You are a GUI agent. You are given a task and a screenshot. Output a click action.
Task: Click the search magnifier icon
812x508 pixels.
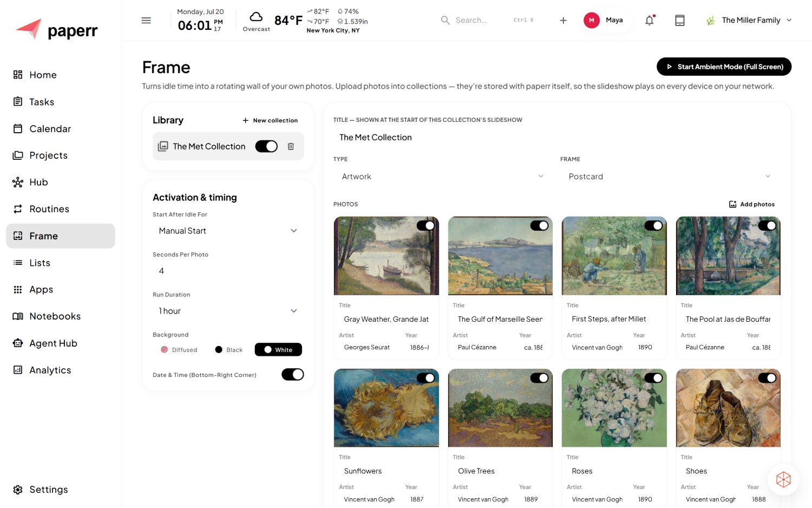(x=445, y=20)
